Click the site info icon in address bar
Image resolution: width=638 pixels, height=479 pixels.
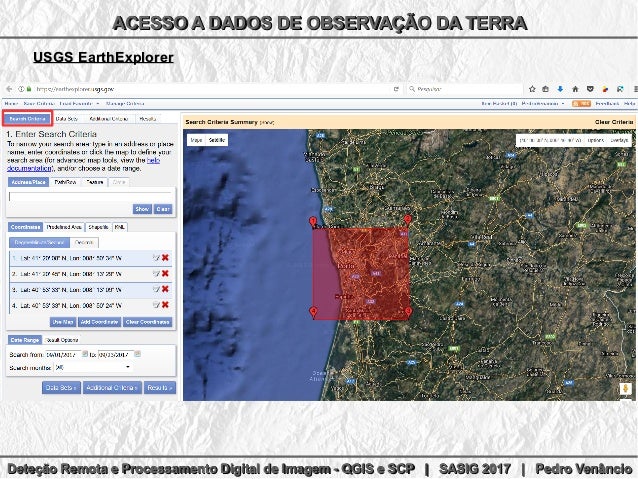(21, 89)
